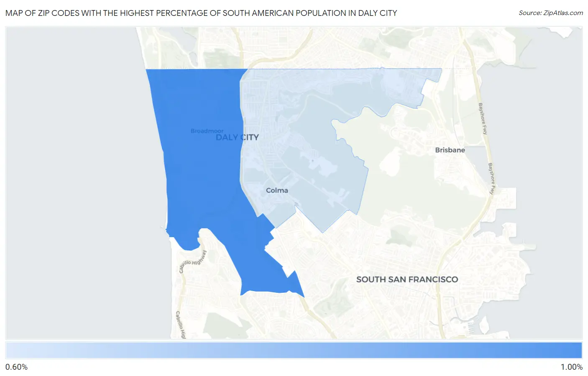Click the 'Colma' map label
Image resolution: width=588 pixels, height=376 pixels.
pos(277,190)
